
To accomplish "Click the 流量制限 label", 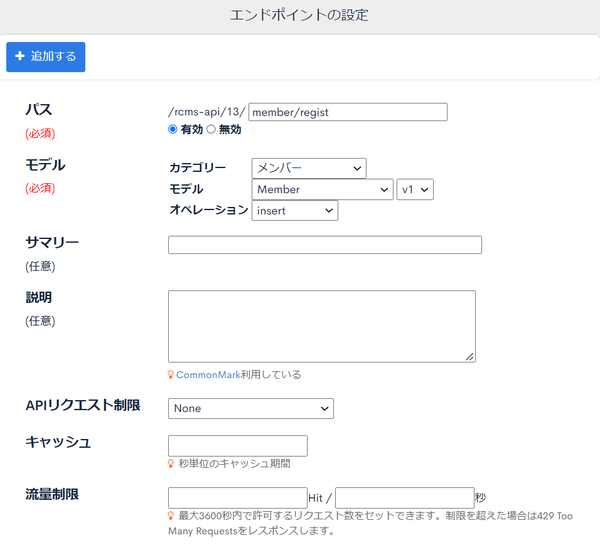I will (x=52, y=494).
